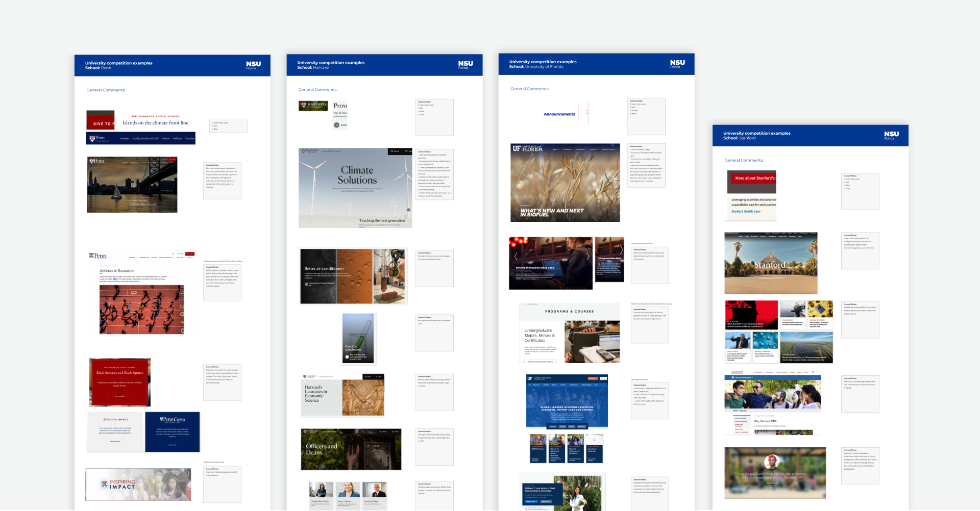Select the Penn skyline bridge screenshot

pos(132,185)
